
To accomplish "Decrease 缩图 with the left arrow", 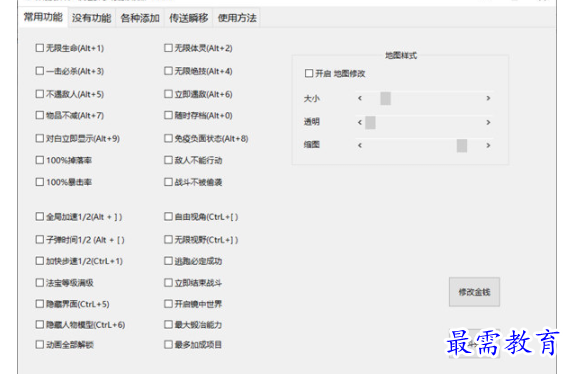I will point(360,145).
